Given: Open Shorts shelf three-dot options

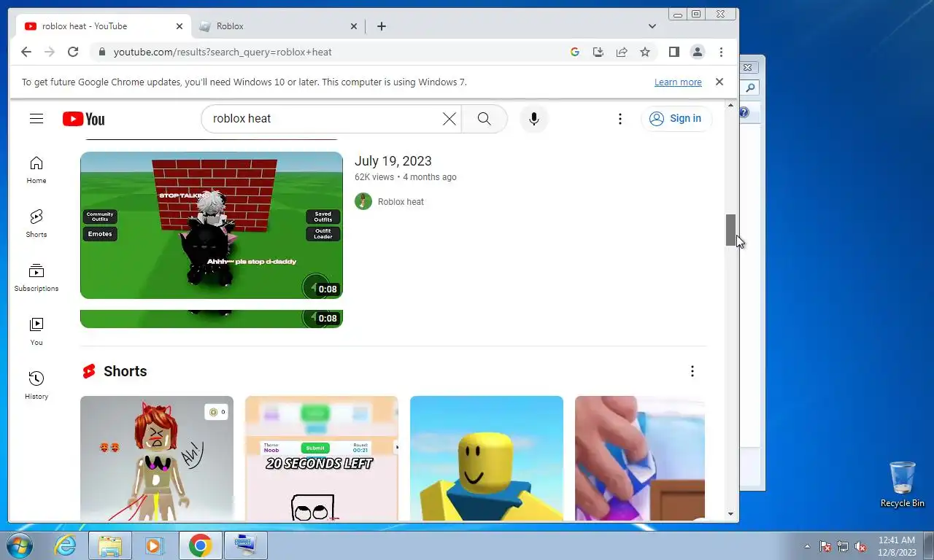Looking at the screenshot, I should pos(692,371).
